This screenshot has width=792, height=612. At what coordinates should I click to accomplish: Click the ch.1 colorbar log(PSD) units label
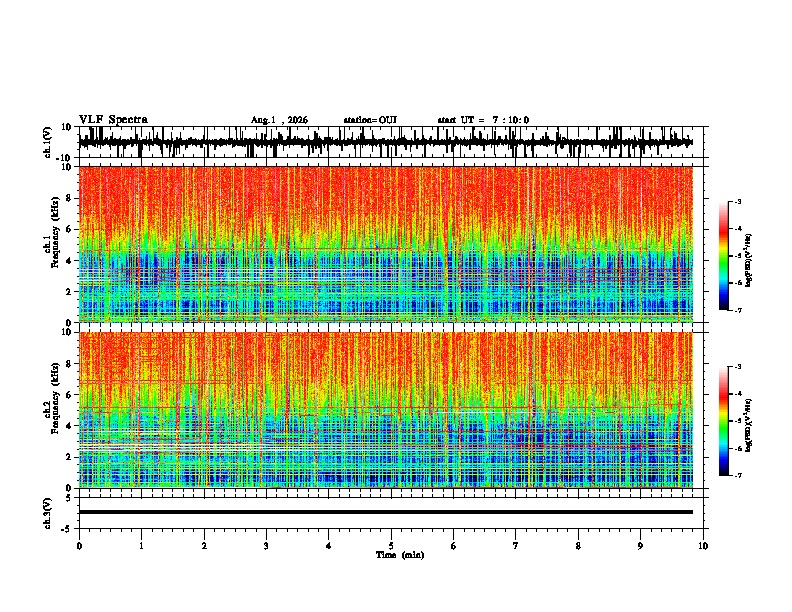(x=749, y=260)
